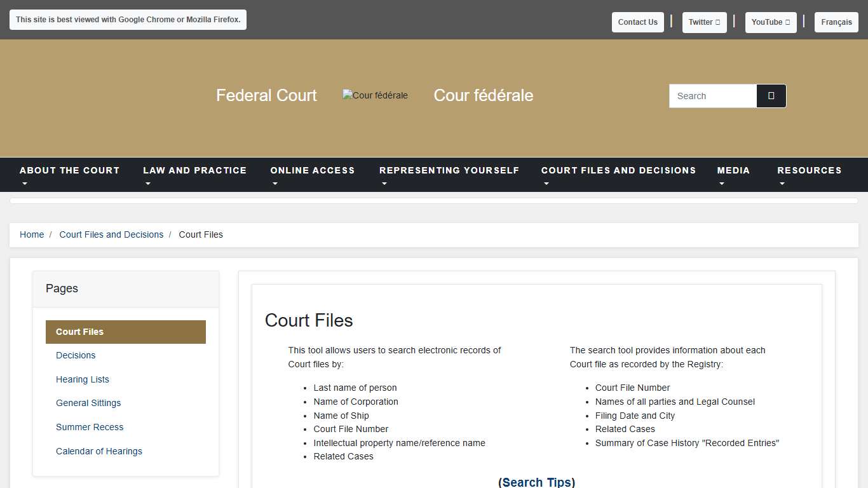Screen dimensions: 868x488
Task: Click inside the Search input field
Action: (712, 95)
